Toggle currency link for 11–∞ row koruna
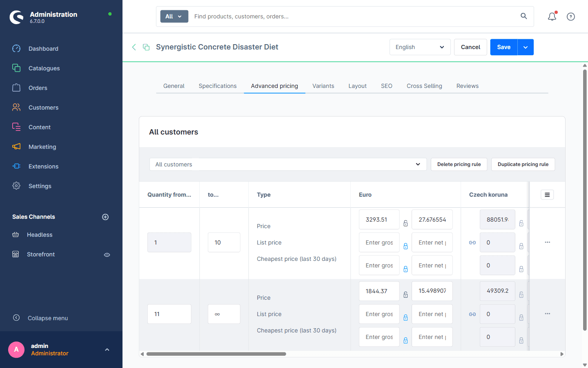588x368 pixels. [472, 314]
